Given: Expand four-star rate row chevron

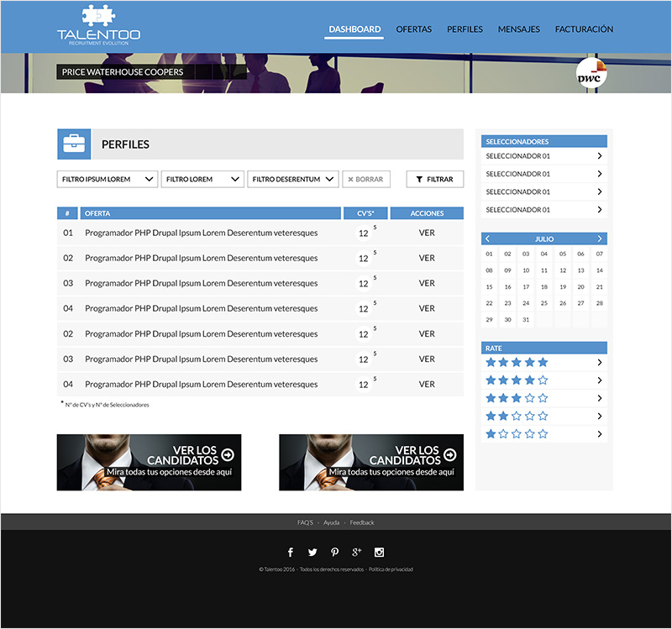Looking at the screenshot, I should 600,380.
